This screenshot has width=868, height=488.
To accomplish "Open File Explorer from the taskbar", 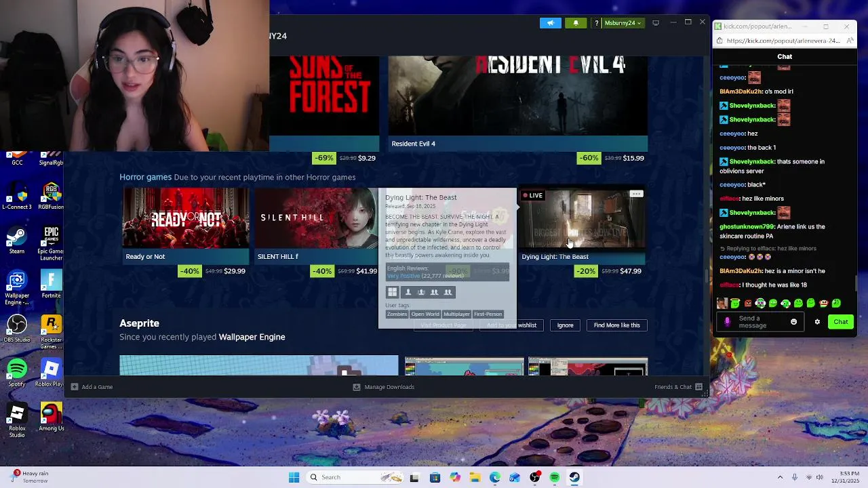I will [x=475, y=477].
